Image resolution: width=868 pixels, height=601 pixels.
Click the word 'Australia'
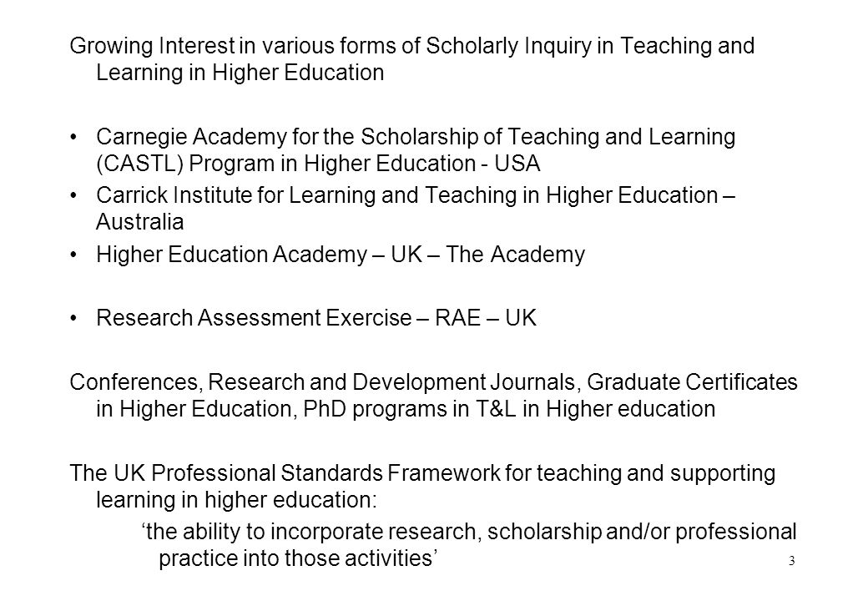pyautogui.click(x=139, y=222)
